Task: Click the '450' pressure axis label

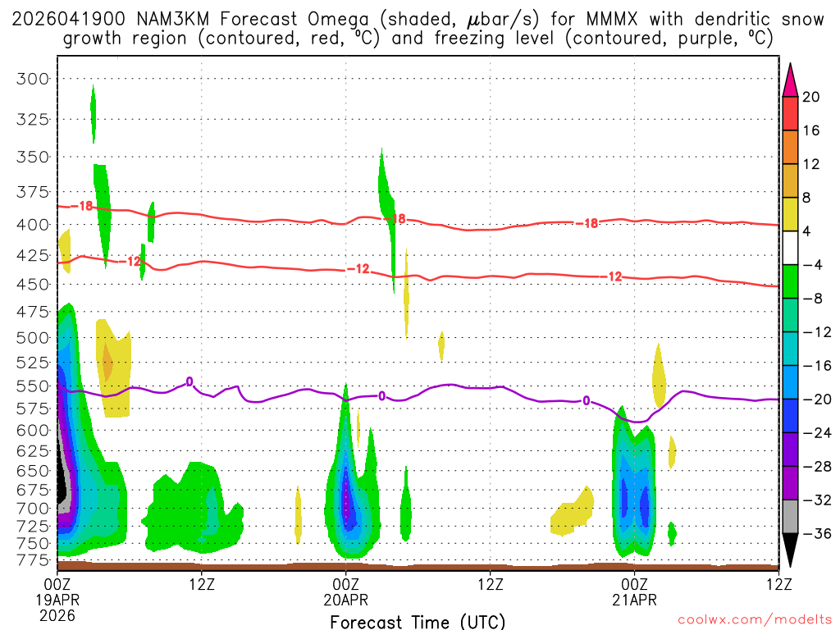Action: pos(33,285)
